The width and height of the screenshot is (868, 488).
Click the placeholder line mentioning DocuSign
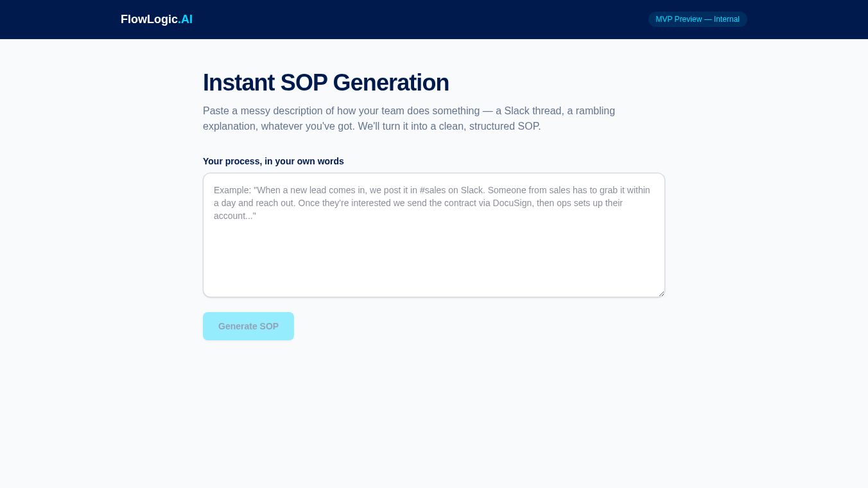click(x=419, y=203)
